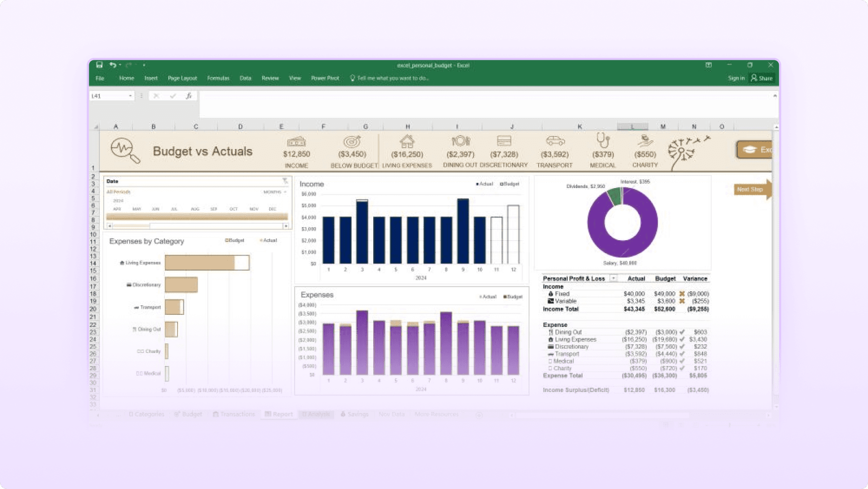Open the Categories sheet tab
Image resolution: width=868 pixels, height=489 pixels.
coord(146,414)
